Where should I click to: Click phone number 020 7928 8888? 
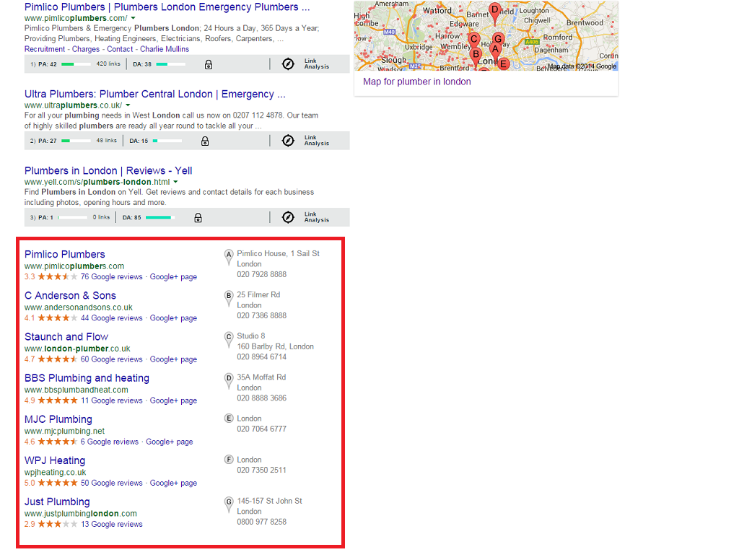(261, 274)
